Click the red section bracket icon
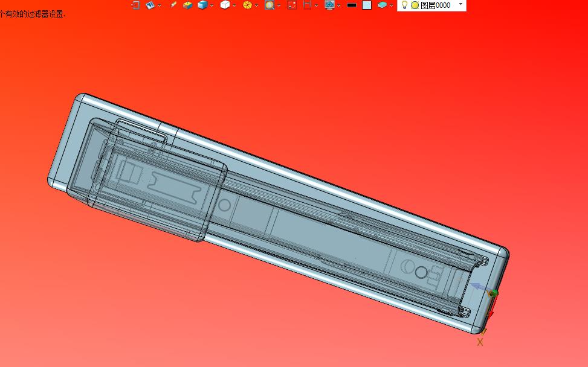This screenshot has width=588, height=367. 307,5
